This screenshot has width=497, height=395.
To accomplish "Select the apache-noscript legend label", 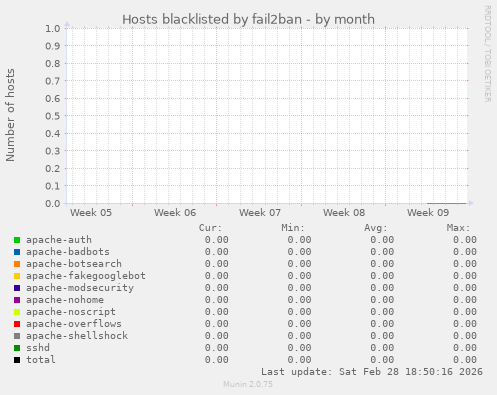I will tap(71, 312).
